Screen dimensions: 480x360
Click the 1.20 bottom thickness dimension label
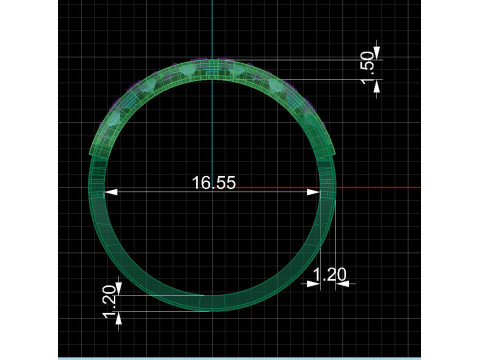coord(110,302)
